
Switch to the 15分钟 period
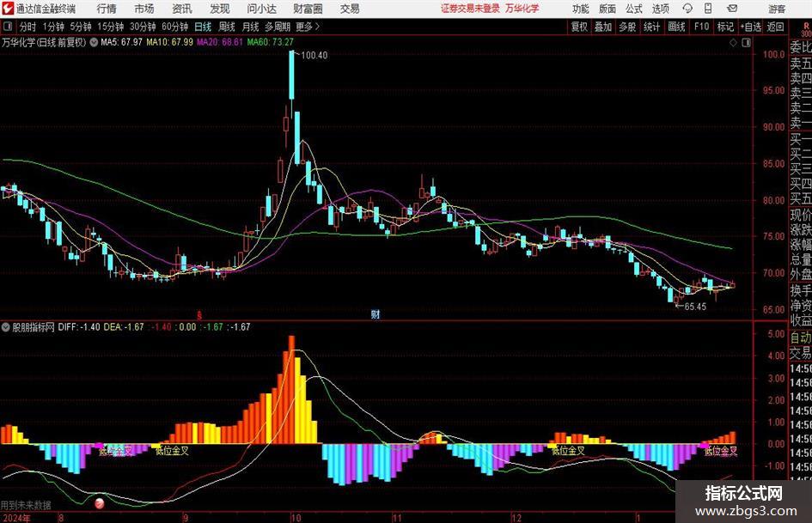click(x=110, y=27)
